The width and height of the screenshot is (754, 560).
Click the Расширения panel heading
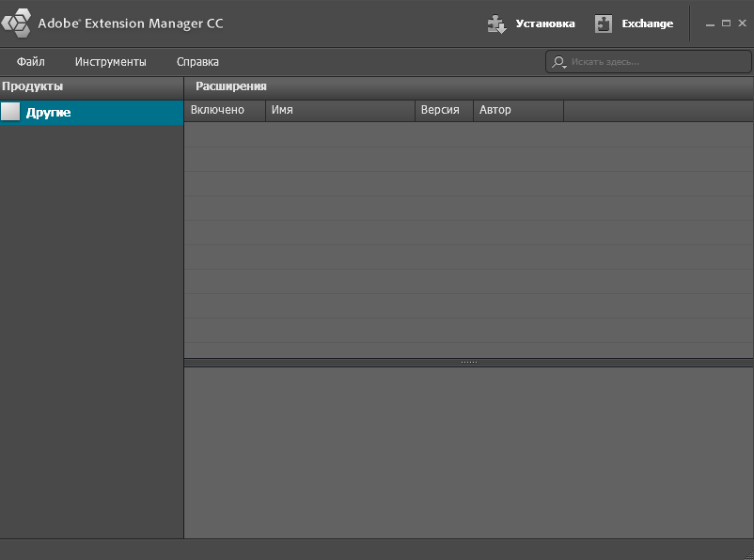tap(231, 86)
